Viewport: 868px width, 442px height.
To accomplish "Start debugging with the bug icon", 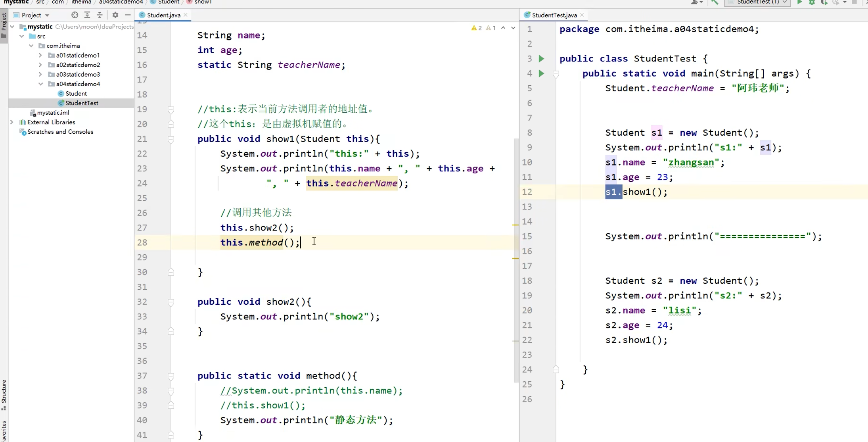I will [x=811, y=2].
